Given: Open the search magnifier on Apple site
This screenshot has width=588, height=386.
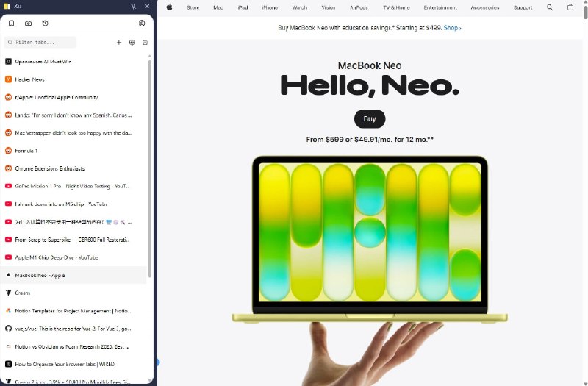Looking at the screenshot, I should (x=550, y=7).
